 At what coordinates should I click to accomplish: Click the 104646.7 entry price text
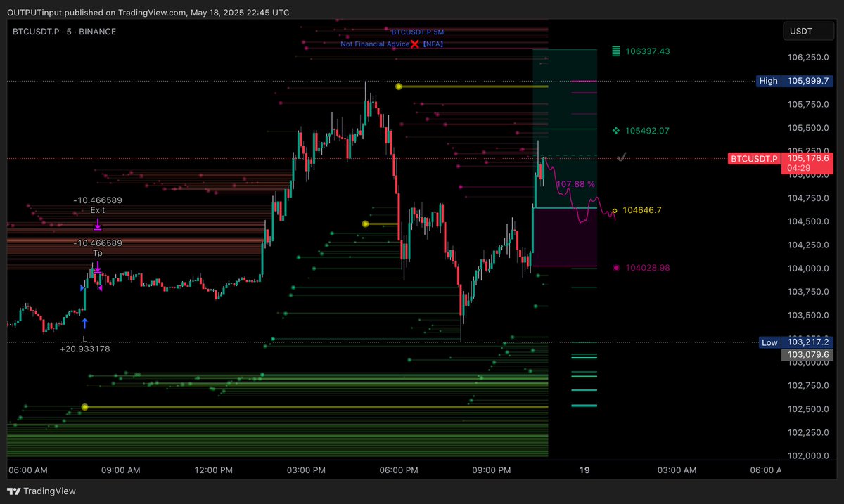[642, 210]
